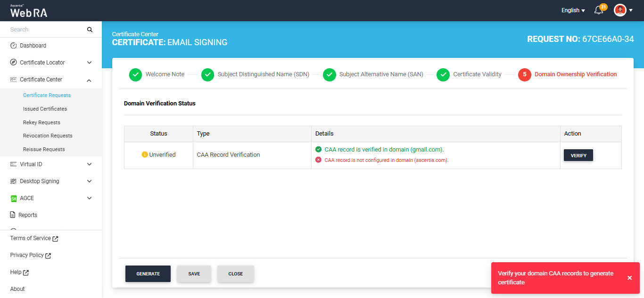Click the Reports sidebar item
Viewport: 644px width, 298px height.
coord(27,215)
